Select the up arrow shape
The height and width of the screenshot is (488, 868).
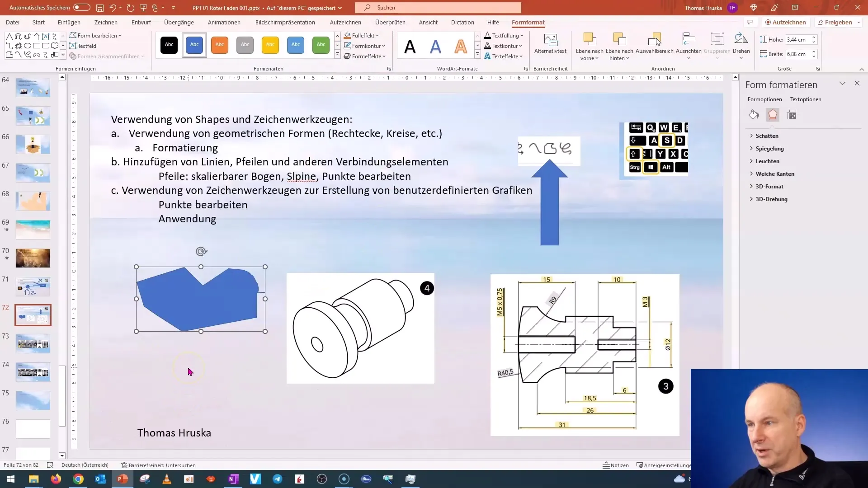[x=36, y=37]
